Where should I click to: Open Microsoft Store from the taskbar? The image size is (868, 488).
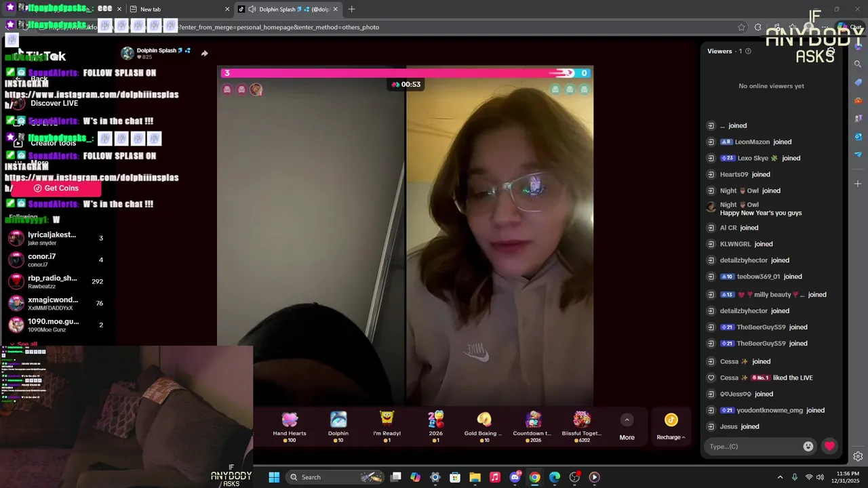click(455, 477)
